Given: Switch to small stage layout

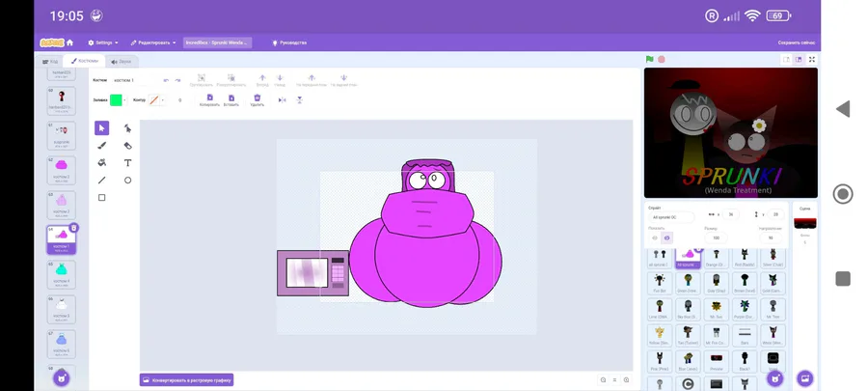Looking at the screenshot, I should coord(786,59).
